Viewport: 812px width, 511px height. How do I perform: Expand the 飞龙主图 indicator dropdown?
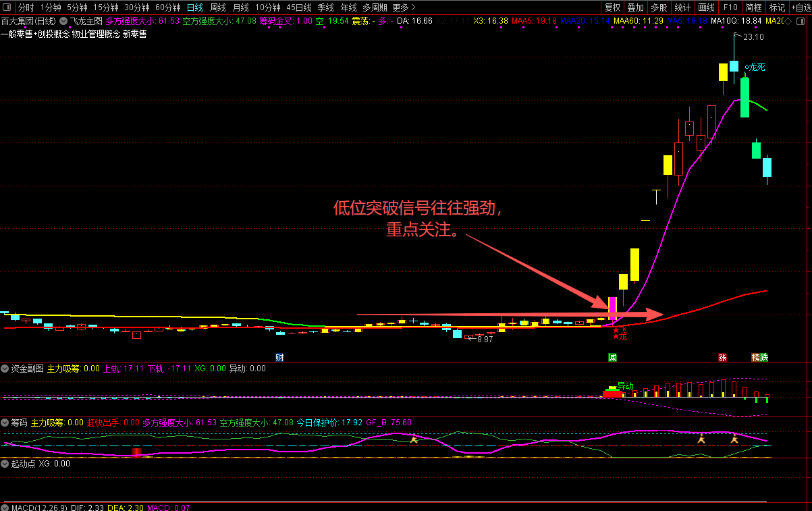(x=63, y=21)
